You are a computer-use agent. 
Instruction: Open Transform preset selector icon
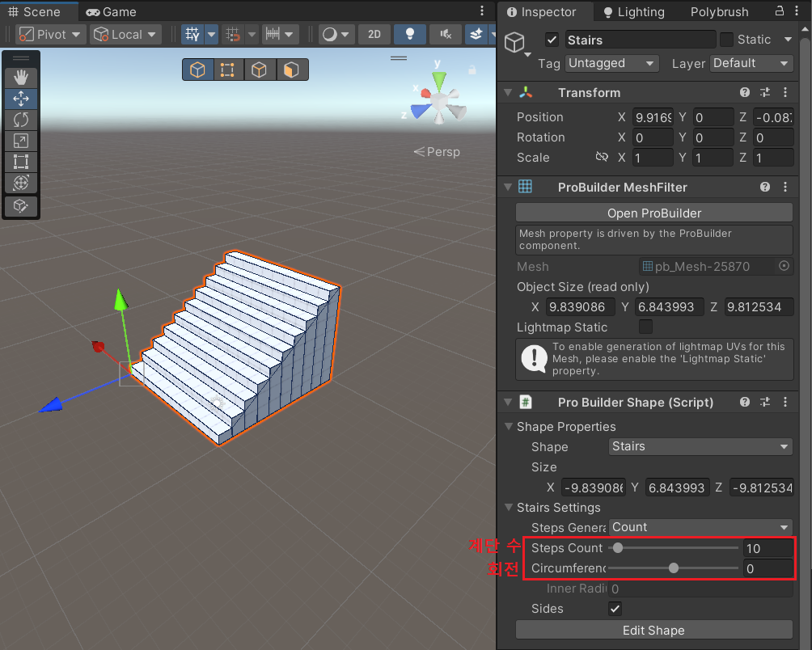click(x=765, y=92)
